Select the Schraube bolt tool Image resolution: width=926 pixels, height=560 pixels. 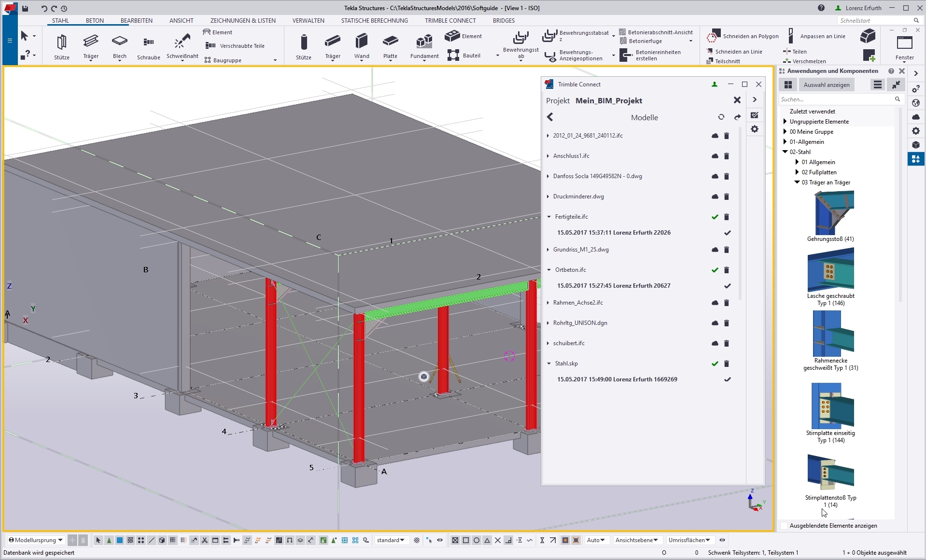click(x=148, y=43)
